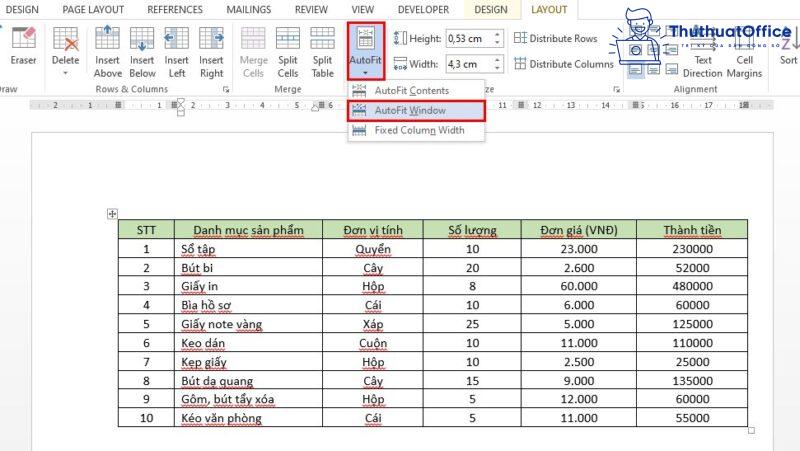The height and width of the screenshot is (451, 800).
Task: Click the Merge Cells button
Action: tap(254, 52)
